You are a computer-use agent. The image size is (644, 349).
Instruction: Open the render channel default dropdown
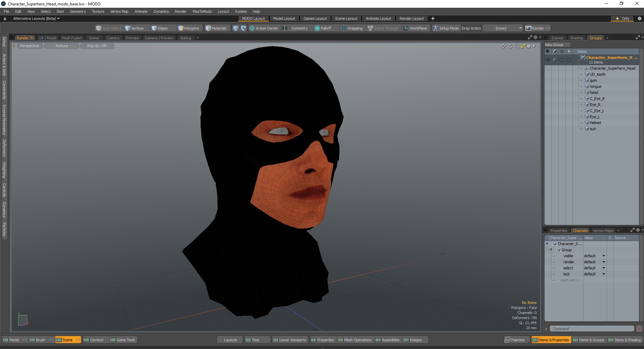[x=595, y=262]
